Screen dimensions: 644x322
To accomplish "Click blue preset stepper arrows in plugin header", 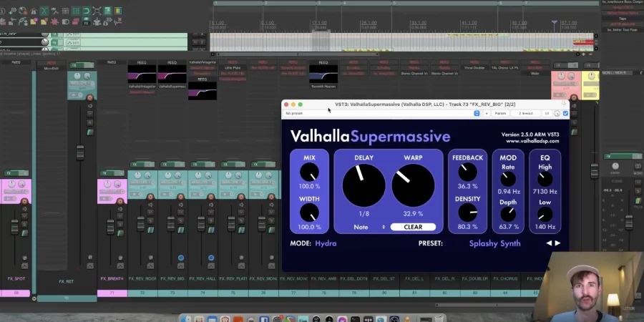I will 477,113.
